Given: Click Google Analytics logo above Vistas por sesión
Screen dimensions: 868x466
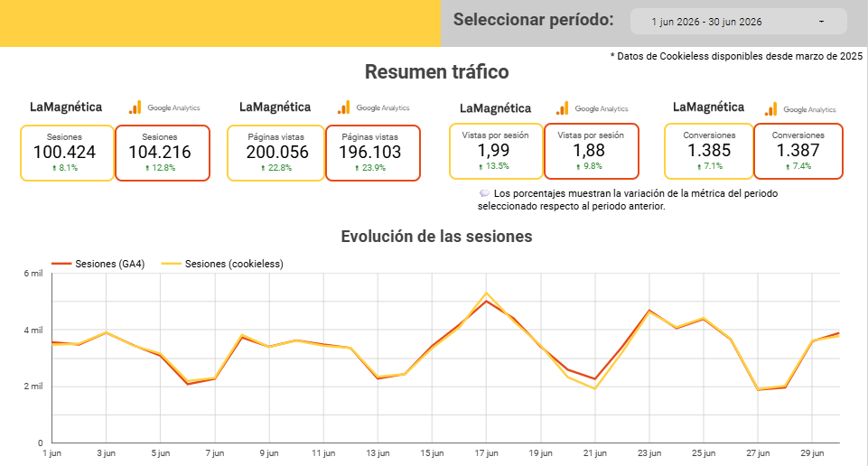Looking at the screenshot, I should (592, 108).
